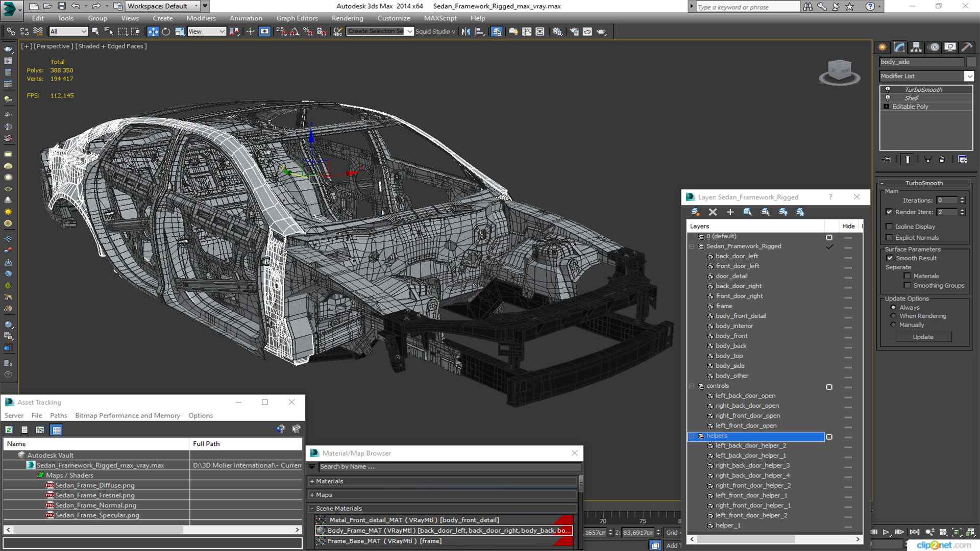
Task: Enable Separate by Smoothing Groups checkbox
Action: (x=907, y=286)
